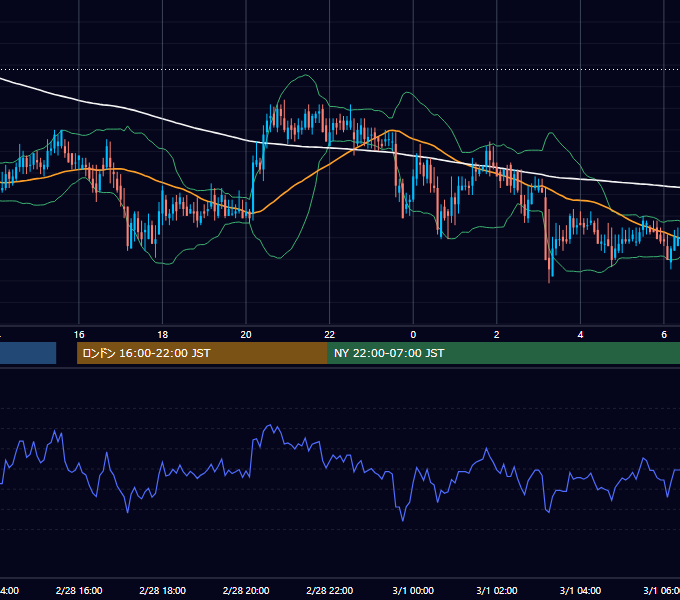
Task: Click the 16 hour label on upper axis
Action: click(79, 335)
